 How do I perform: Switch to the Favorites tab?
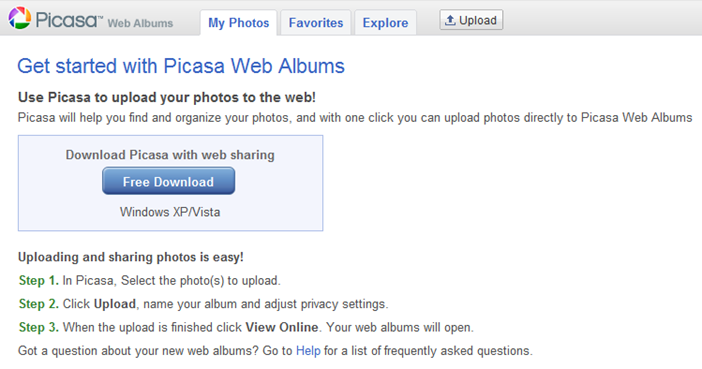click(x=316, y=23)
